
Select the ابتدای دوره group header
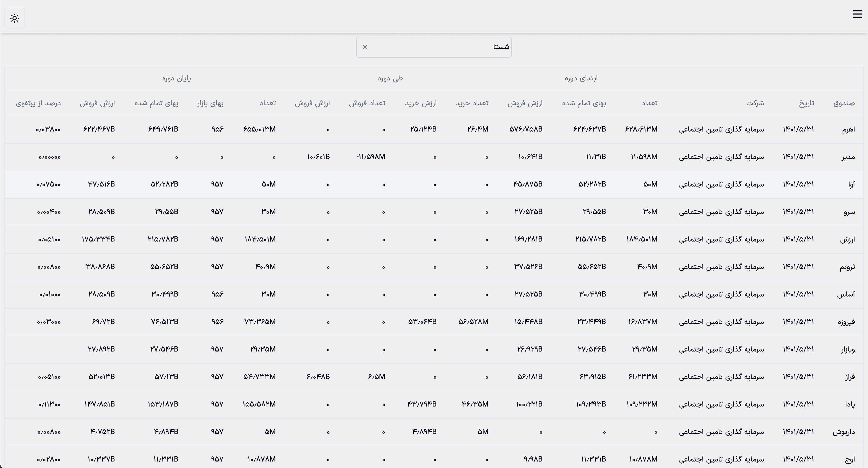581,78
